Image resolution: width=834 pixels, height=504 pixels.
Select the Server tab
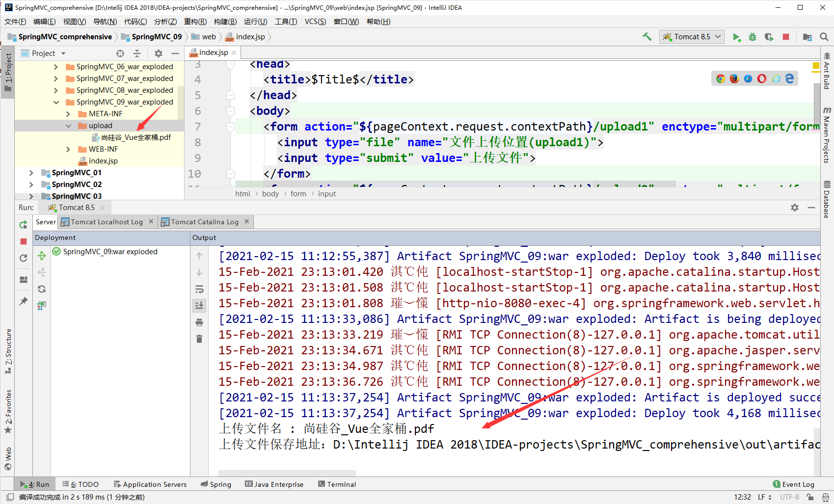point(46,222)
